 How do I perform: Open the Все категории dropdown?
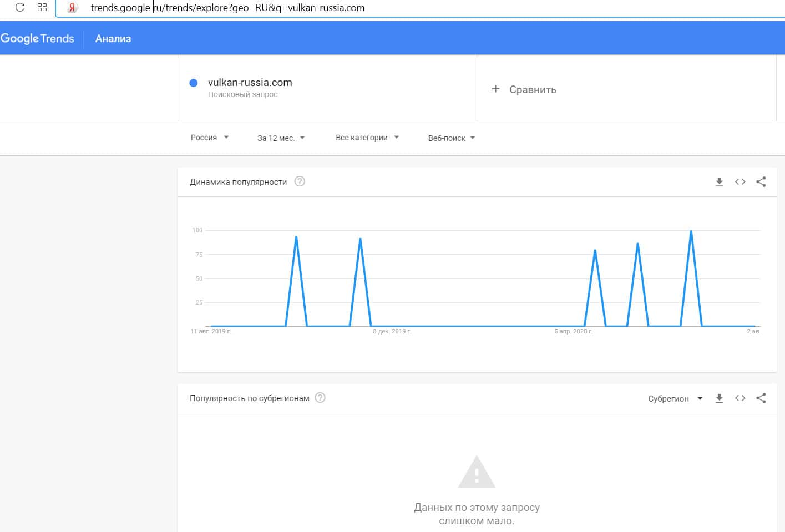click(x=367, y=138)
